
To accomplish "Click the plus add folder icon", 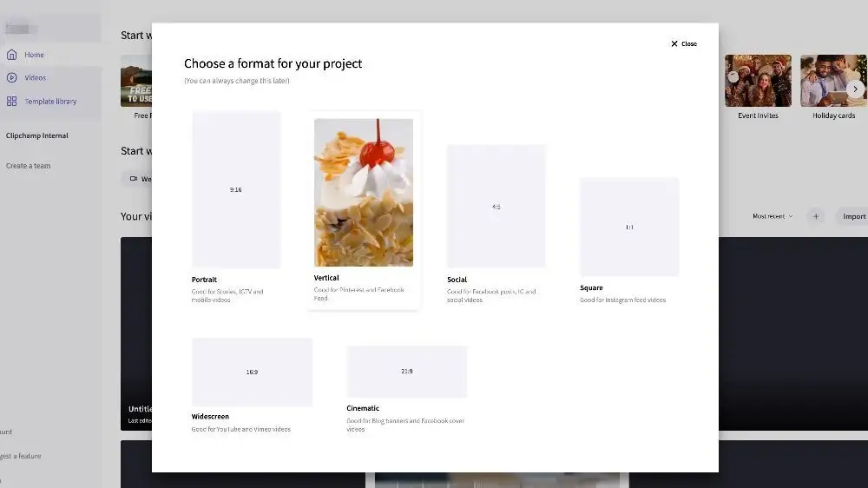I will click(815, 216).
